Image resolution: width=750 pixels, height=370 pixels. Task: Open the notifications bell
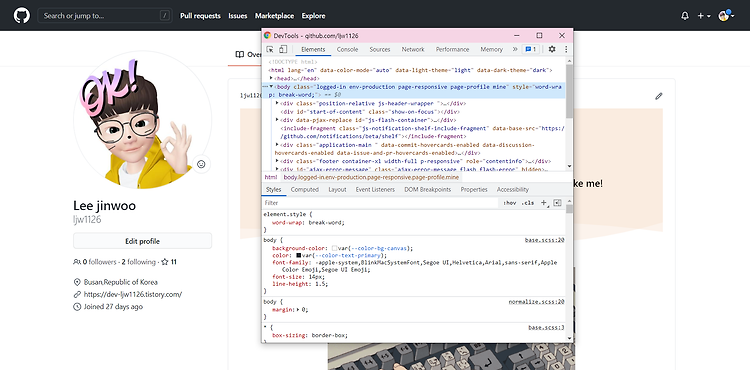coord(684,16)
